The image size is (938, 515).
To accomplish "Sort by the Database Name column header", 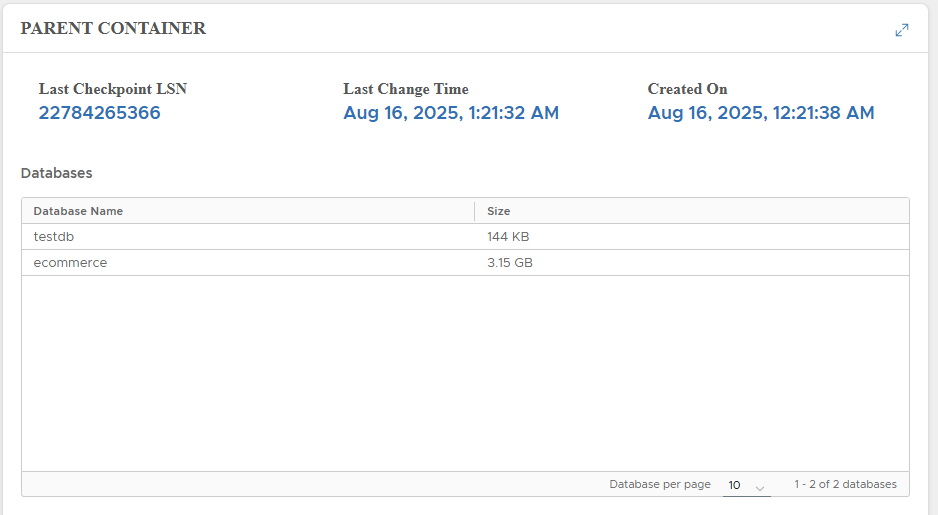I will point(78,211).
